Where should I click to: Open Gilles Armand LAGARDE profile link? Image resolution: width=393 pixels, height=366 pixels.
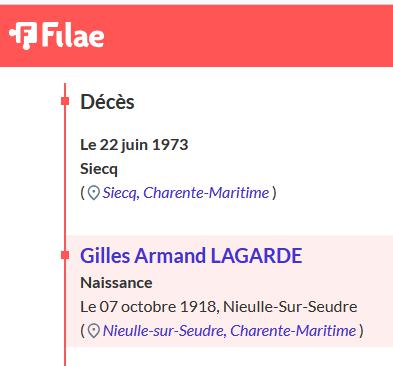pyautogui.click(x=191, y=256)
